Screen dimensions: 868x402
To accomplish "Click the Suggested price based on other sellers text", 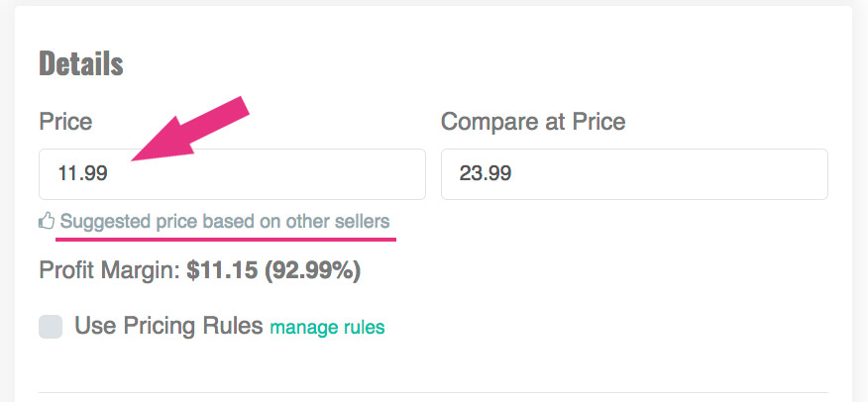I will click(x=225, y=221).
